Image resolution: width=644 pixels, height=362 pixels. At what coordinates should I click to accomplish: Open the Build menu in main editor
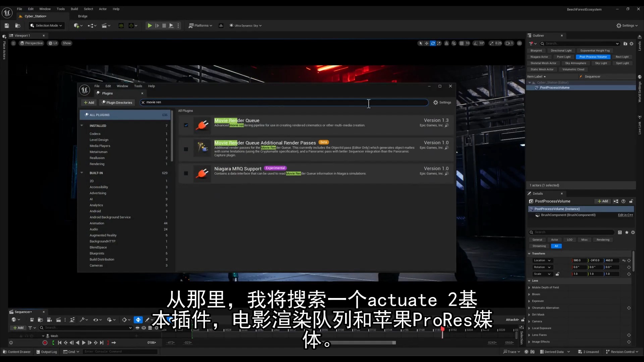click(74, 9)
